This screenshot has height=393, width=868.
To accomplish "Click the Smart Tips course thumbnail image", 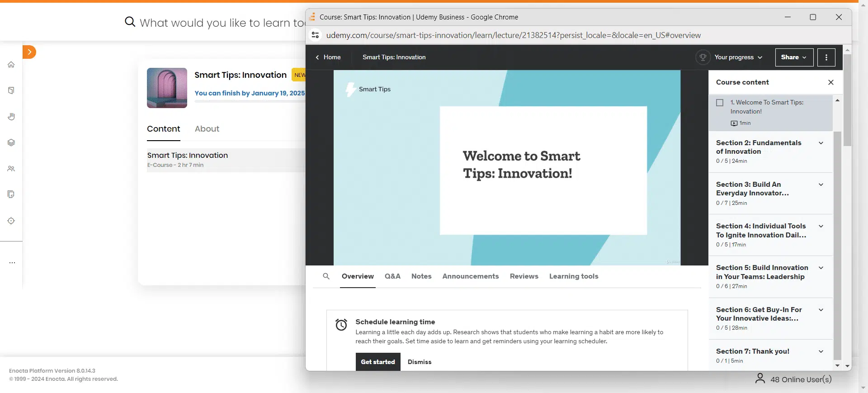I will pos(167,88).
